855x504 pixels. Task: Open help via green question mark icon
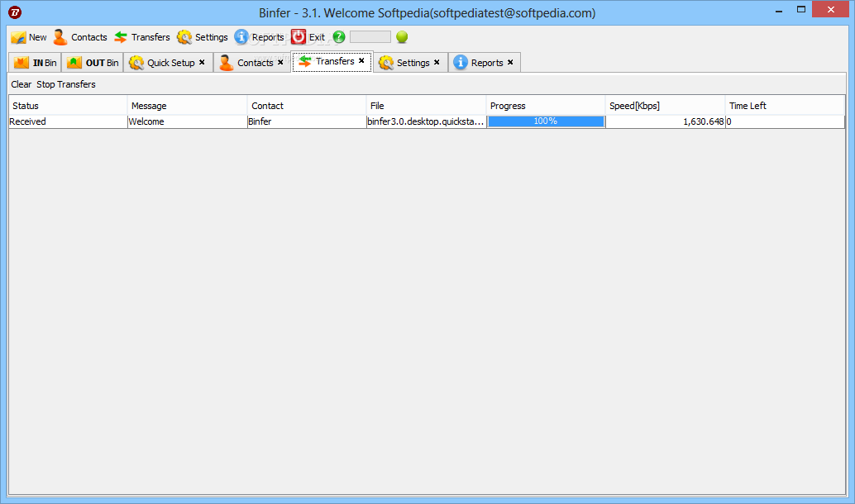(x=339, y=37)
